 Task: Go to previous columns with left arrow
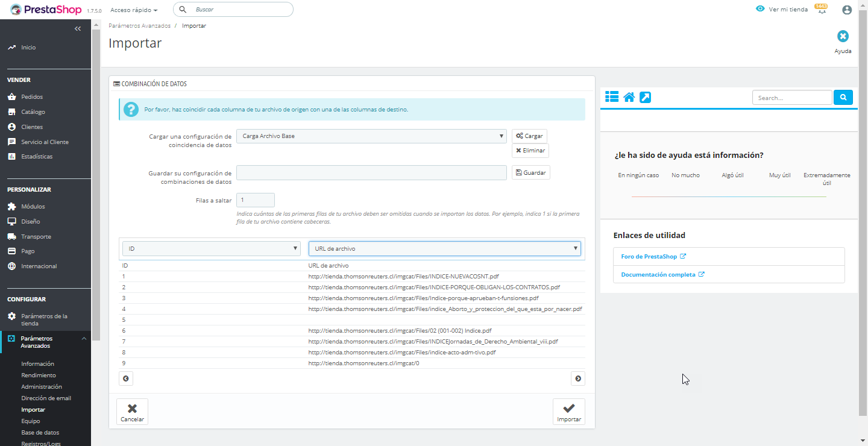pyautogui.click(x=126, y=378)
